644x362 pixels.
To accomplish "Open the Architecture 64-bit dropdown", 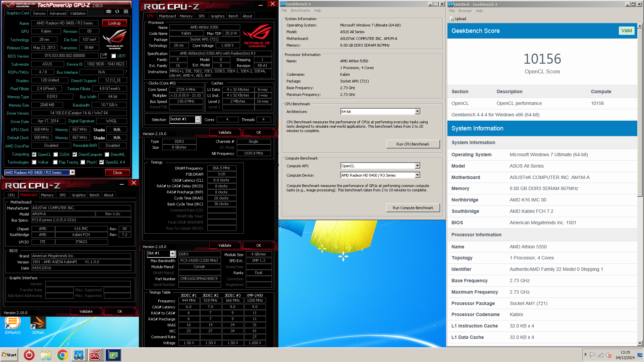I will 418,112.
